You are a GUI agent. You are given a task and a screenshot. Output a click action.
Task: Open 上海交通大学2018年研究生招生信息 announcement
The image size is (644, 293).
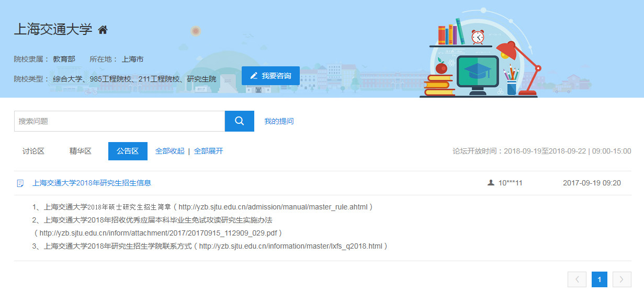coord(92,183)
